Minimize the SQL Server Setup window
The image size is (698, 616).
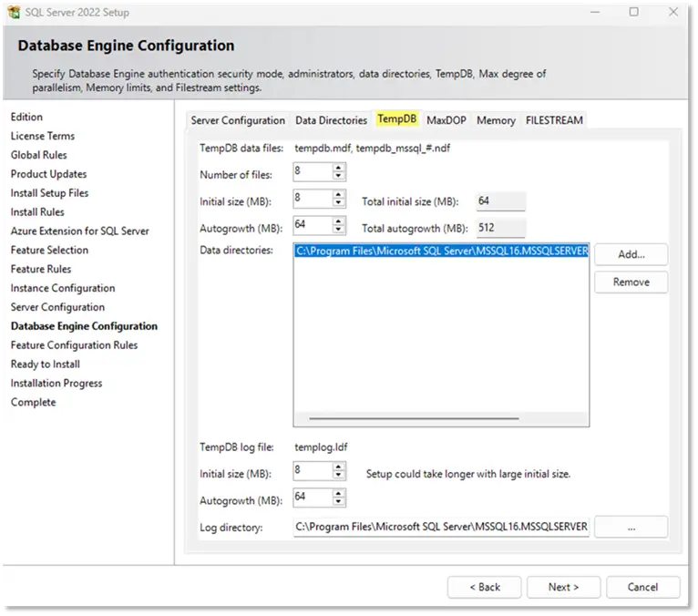pos(595,12)
